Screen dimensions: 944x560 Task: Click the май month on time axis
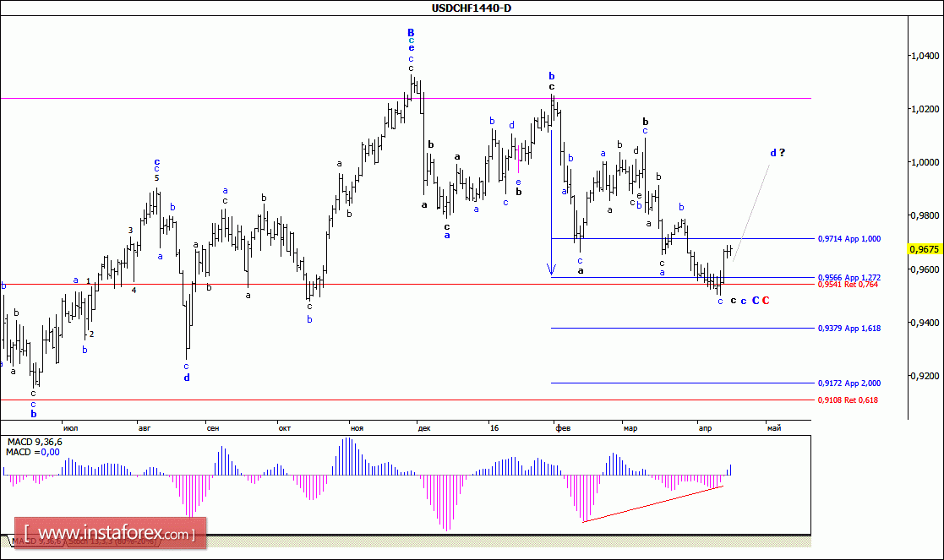click(773, 429)
